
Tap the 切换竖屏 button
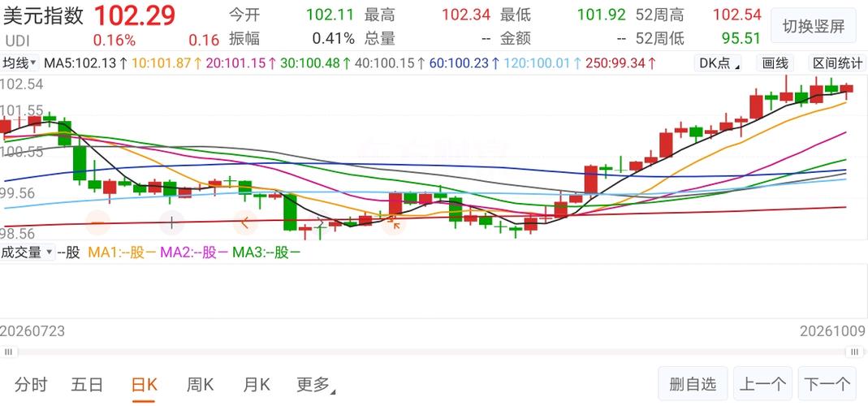point(814,25)
